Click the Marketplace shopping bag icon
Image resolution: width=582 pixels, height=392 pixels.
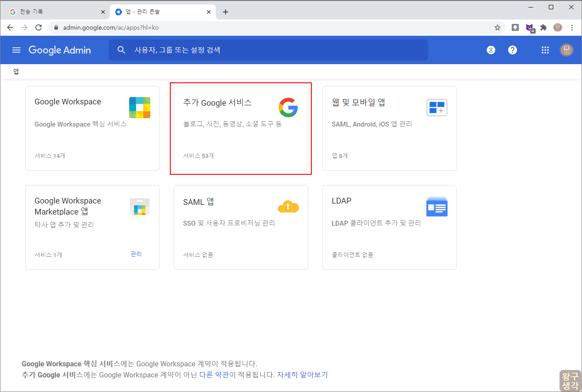(x=140, y=207)
